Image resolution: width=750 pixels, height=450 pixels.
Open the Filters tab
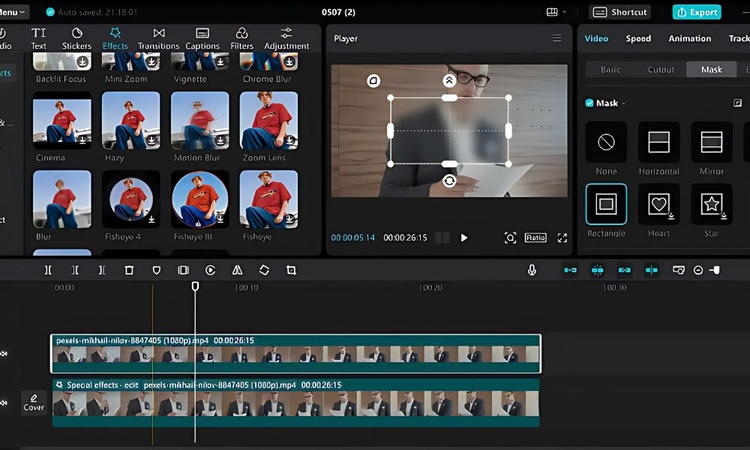click(x=242, y=39)
